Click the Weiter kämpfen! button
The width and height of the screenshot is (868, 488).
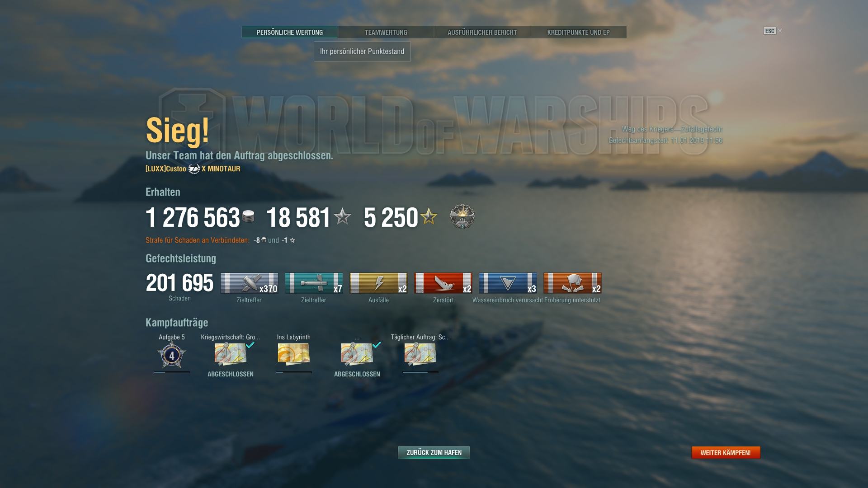pos(726,452)
